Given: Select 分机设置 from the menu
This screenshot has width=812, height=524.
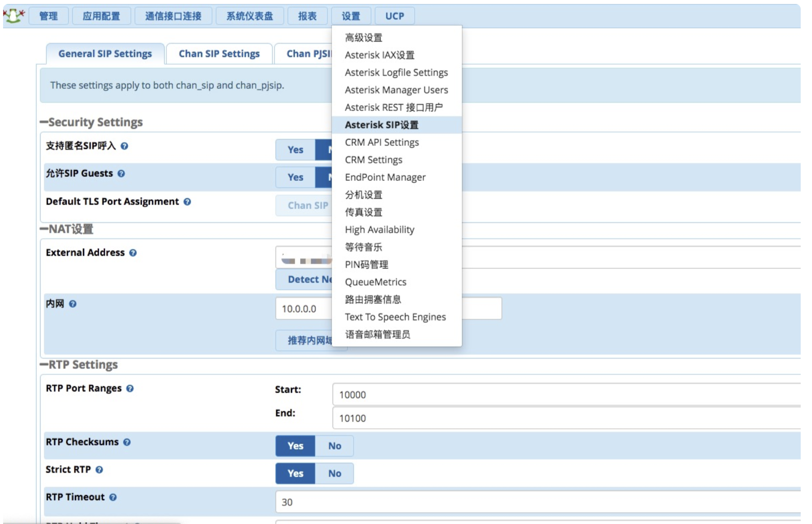Looking at the screenshot, I should (x=397, y=195).
